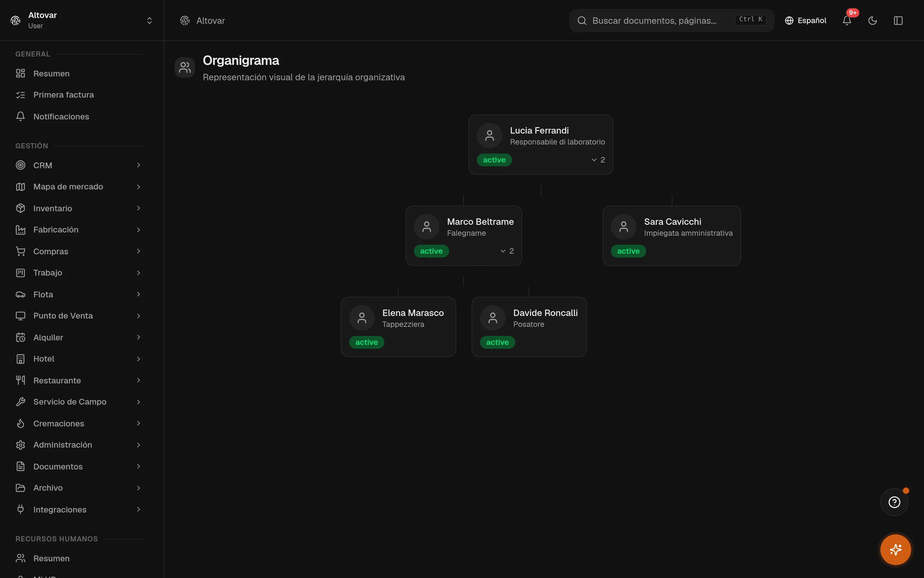Screen dimensions: 924x578
Task: Open the Trabajo sidebar menu
Action: 79,273
